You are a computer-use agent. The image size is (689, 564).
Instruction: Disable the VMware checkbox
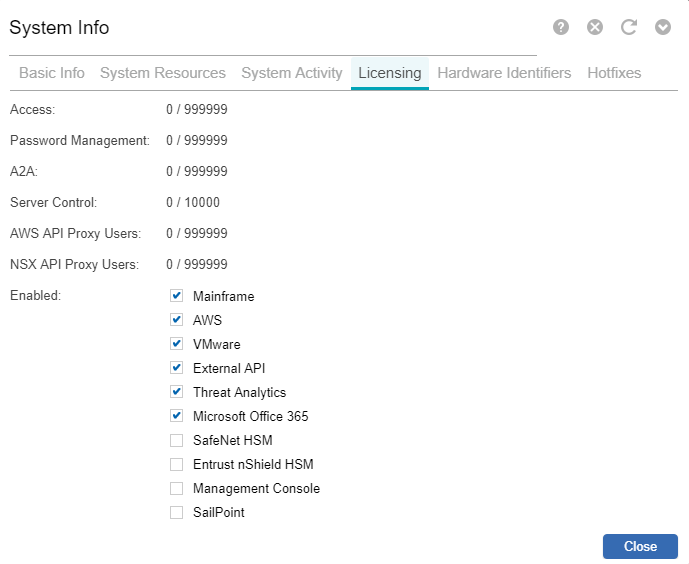pyautogui.click(x=177, y=344)
